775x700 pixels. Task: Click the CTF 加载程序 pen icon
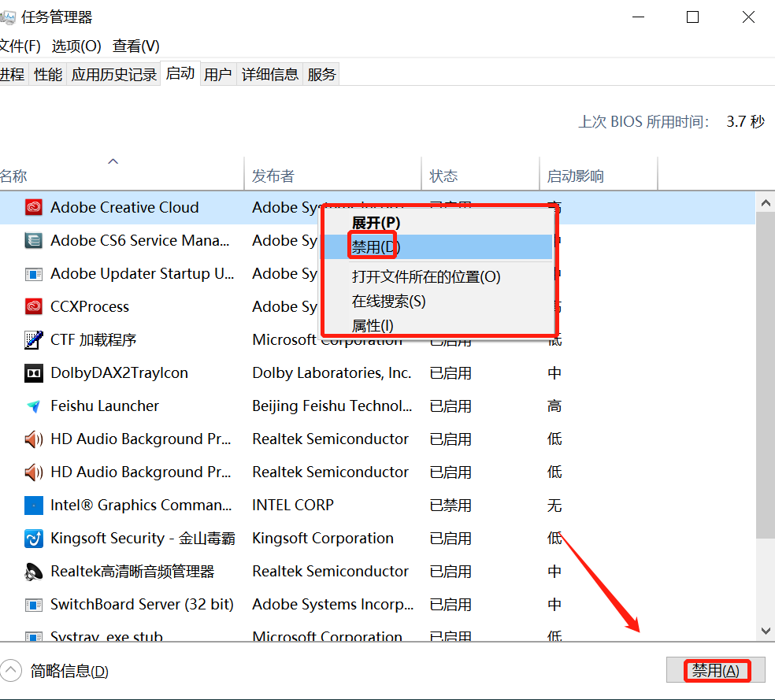pos(33,340)
